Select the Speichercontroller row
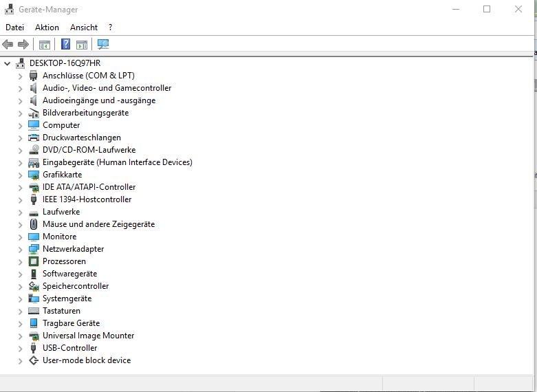 (76, 286)
